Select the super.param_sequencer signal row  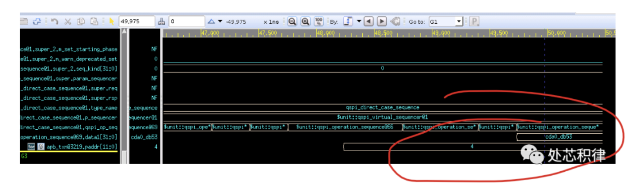[x=69, y=78]
